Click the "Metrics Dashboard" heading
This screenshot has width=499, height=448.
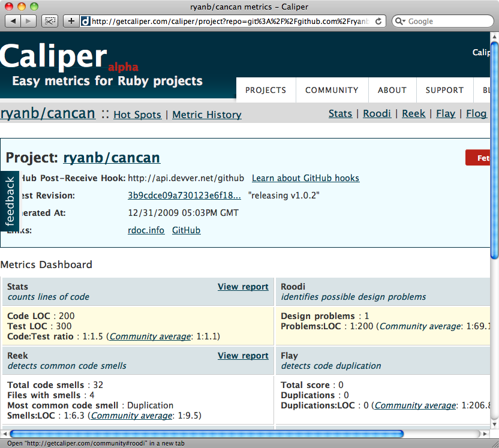pyautogui.click(x=46, y=264)
